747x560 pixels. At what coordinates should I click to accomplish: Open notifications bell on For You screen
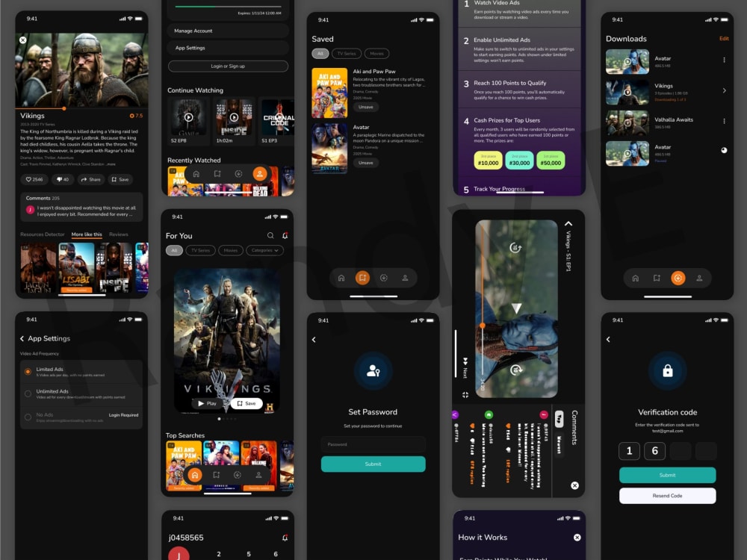(x=285, y=236)
